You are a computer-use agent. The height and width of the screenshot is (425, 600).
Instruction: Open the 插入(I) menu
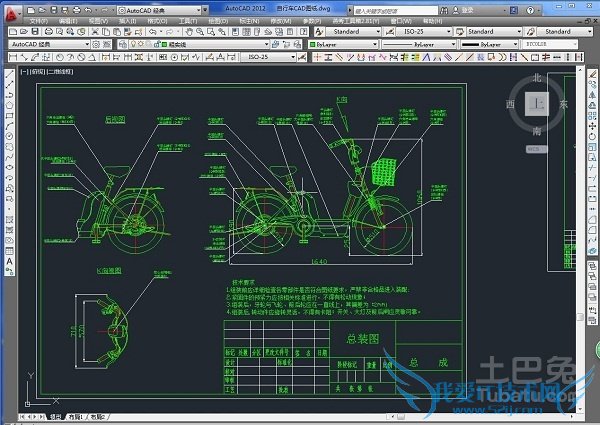point(128,21)
